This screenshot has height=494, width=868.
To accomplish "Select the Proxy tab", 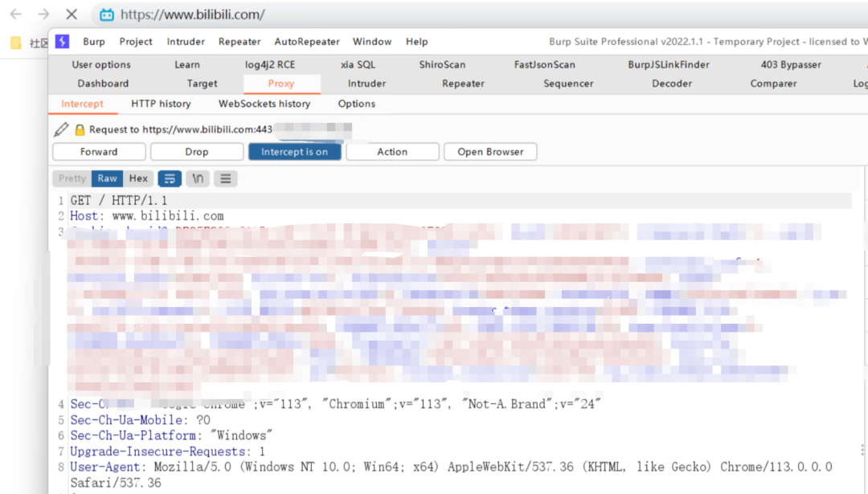I will [281, 84].
